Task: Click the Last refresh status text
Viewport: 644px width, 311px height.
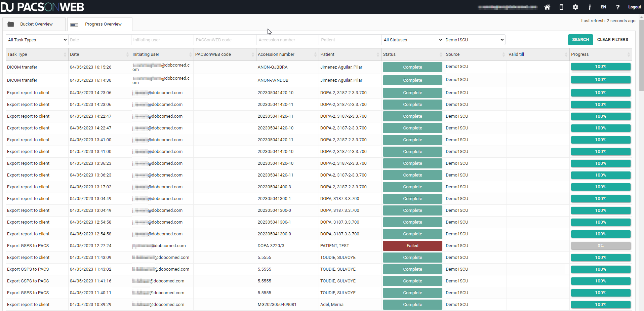Action: point(608,21)
